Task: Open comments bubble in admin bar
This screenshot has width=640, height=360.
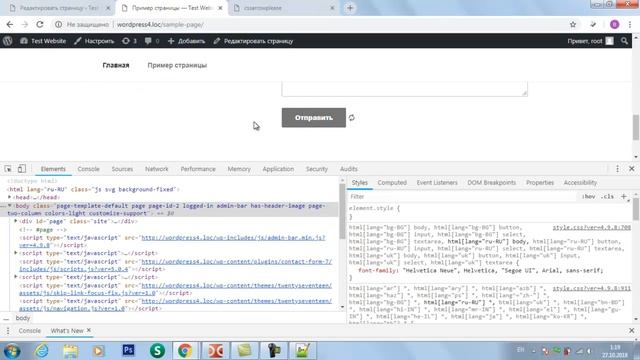Action: point(152,41)
